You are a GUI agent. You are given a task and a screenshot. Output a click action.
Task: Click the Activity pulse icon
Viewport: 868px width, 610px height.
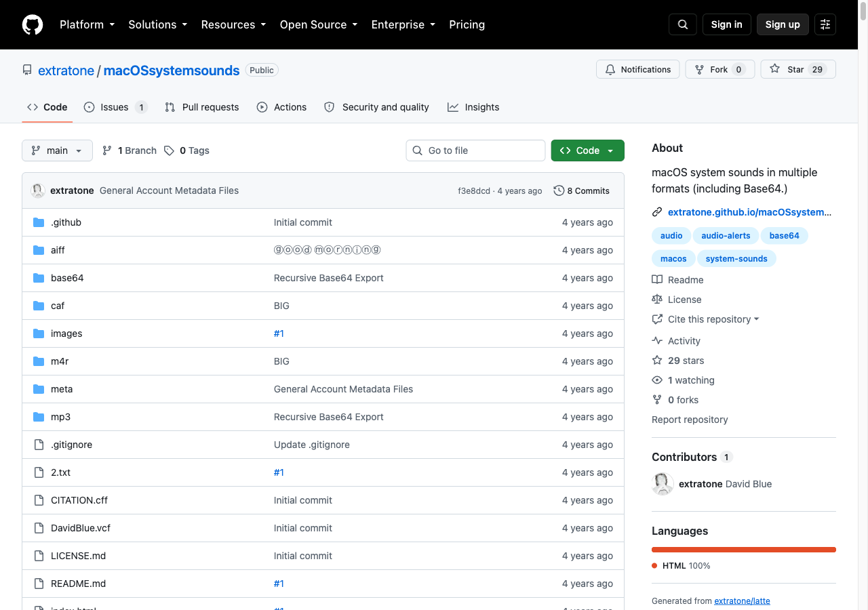(x=657, y=341)
